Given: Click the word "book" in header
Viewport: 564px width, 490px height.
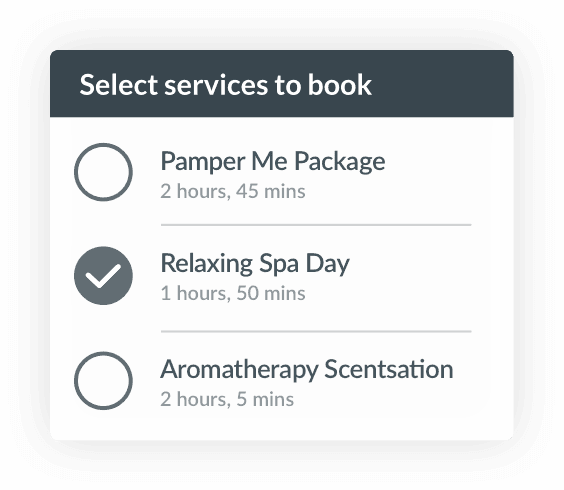Looking at the screenshot, I should click(339, 85).
